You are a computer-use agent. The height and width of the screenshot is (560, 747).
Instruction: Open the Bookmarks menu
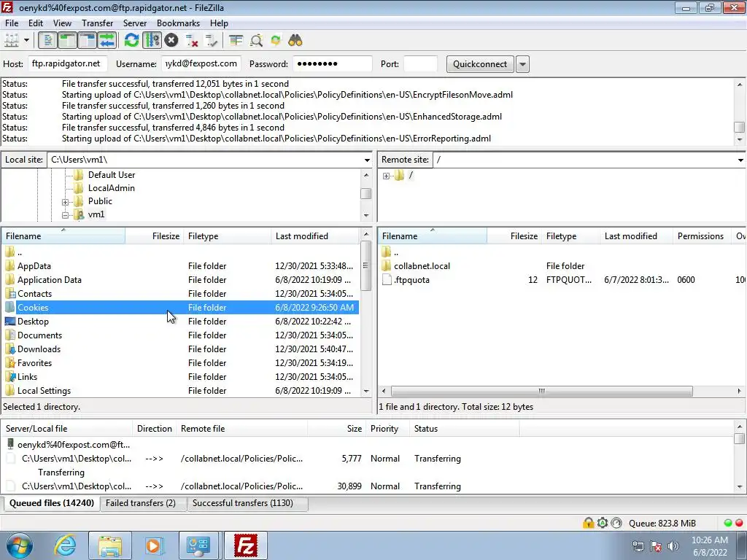click(178, 23)
